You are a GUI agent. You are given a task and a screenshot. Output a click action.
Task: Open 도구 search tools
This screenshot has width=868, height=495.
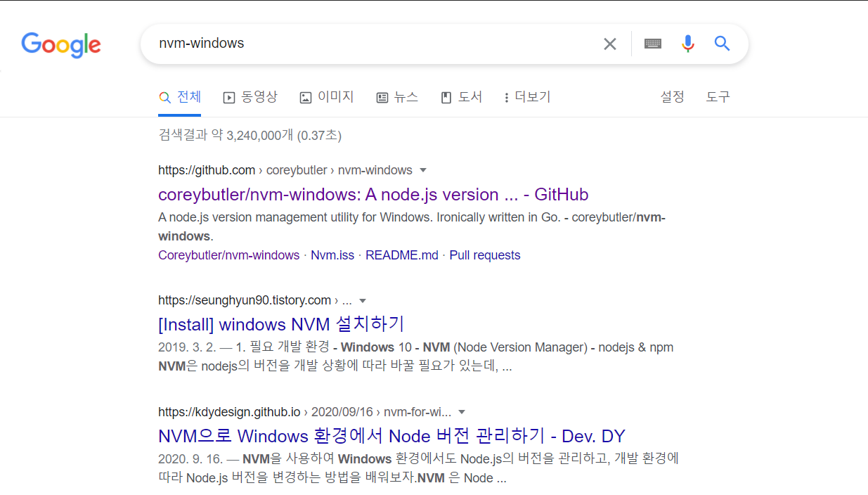(x=718, y=97)
